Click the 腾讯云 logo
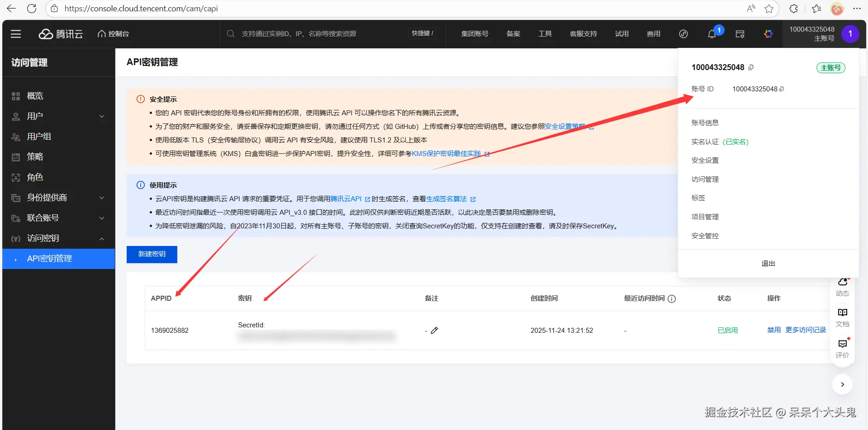This screenshot has height=430, width=868. pos(61,34)
